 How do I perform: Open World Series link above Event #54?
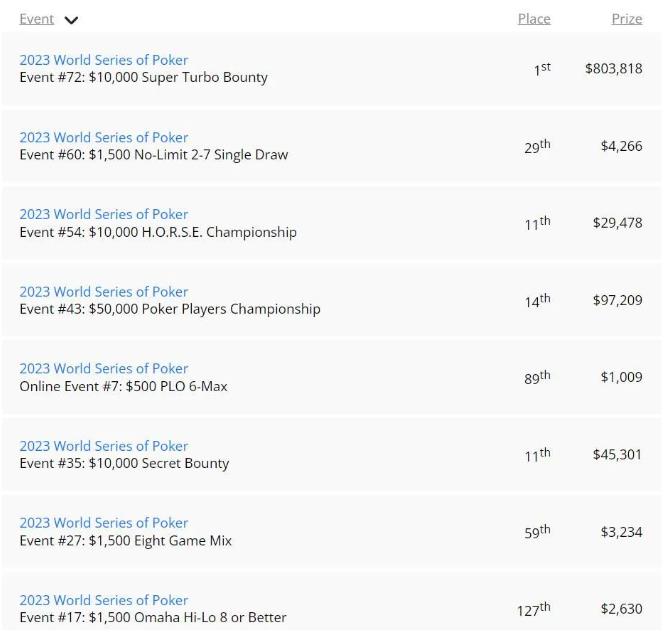coord(104,214)
